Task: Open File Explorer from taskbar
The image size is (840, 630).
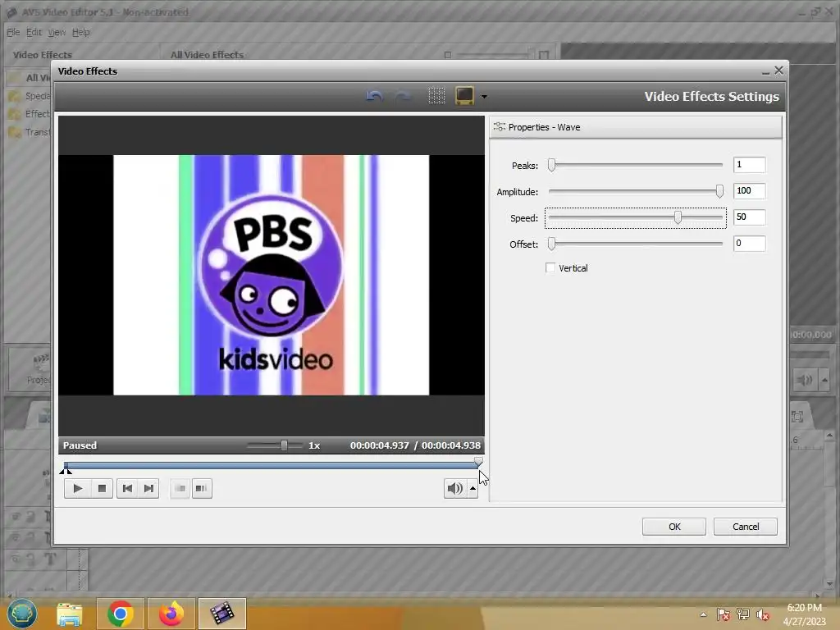Action: (x=70, y=614)
